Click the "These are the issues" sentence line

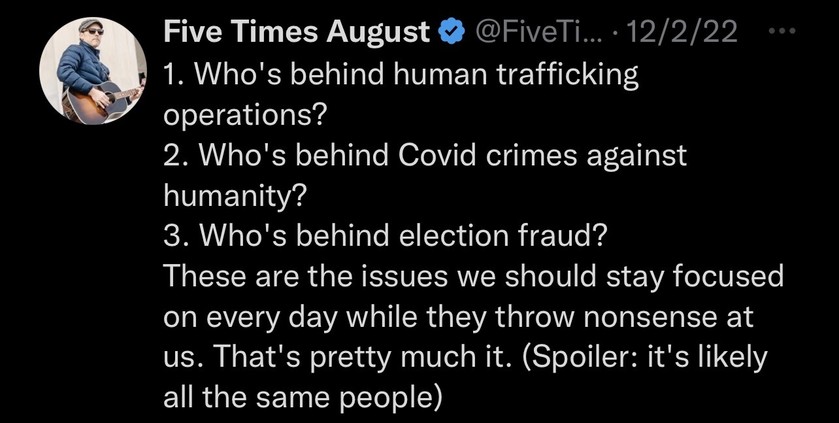[474, 276]
